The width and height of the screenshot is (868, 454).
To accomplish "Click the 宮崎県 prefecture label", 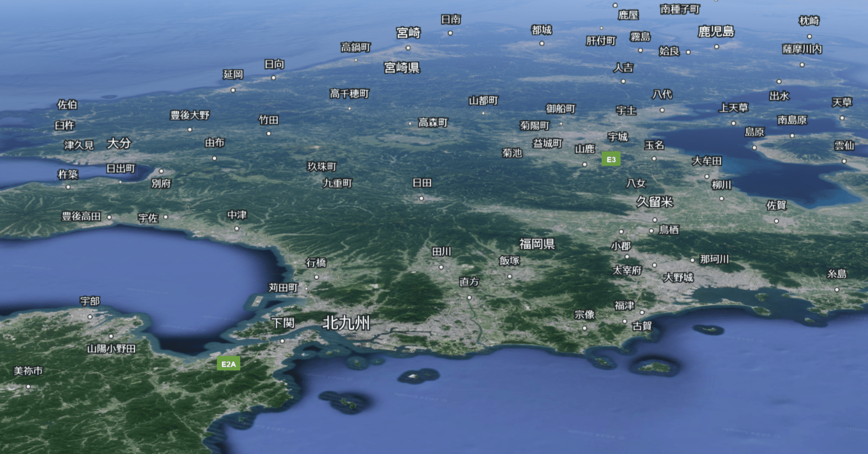I will pyautogui.click(x=402, y=68).
